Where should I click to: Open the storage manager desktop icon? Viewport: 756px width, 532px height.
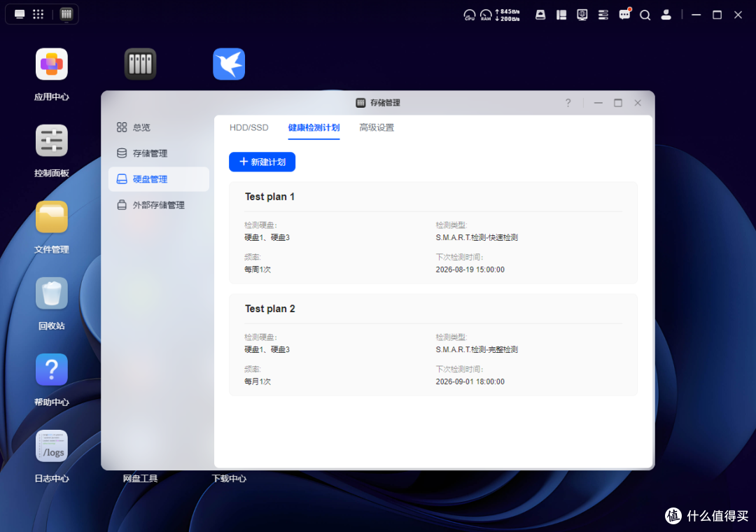(140, 64)
